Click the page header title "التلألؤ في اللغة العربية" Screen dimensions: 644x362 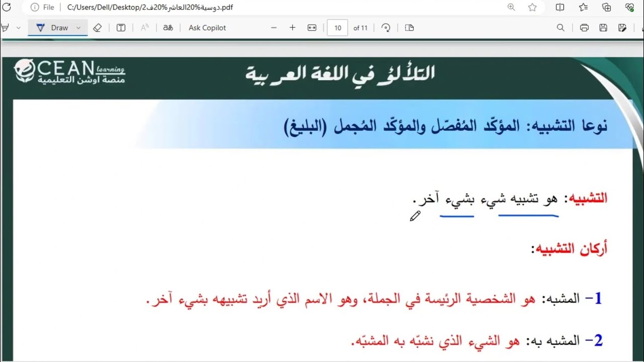[340, 73]
